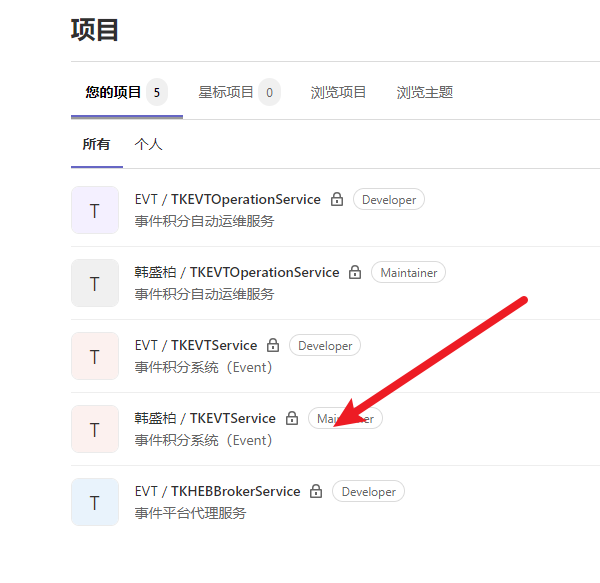Screen dimensions: 600x583
Task: Open the 韩盛柏 / TKEVTService project link
Action: pos(205,419)
